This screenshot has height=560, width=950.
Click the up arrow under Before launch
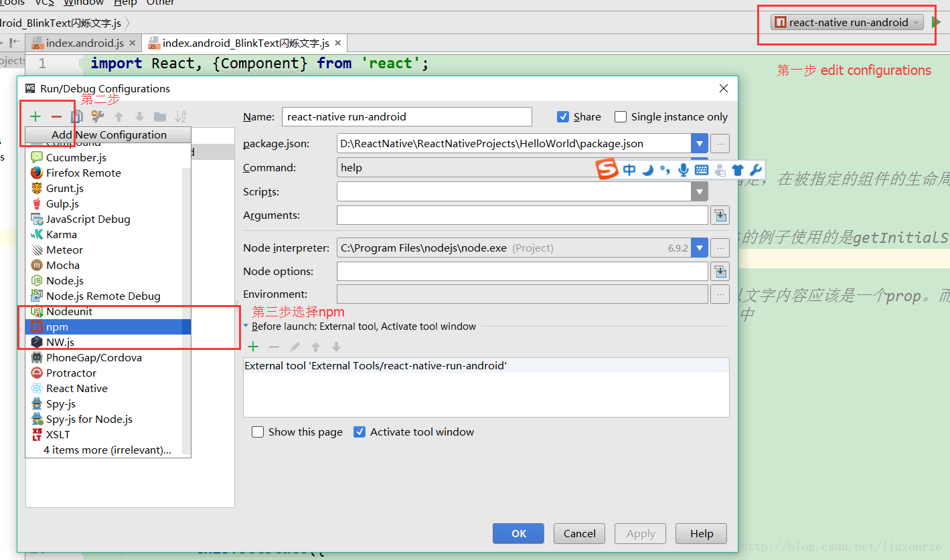315,347
